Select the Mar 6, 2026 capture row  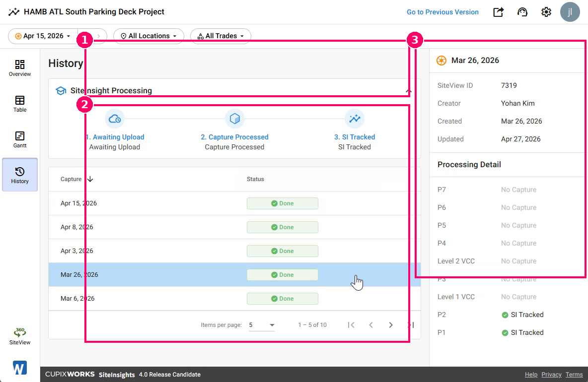(235, 299)
